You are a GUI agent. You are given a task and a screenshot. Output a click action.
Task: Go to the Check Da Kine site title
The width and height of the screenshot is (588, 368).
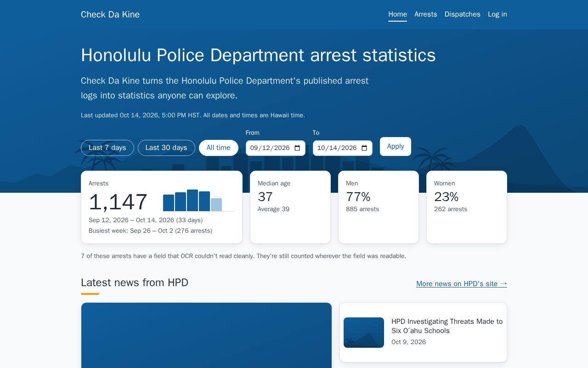tap(110, 15)
